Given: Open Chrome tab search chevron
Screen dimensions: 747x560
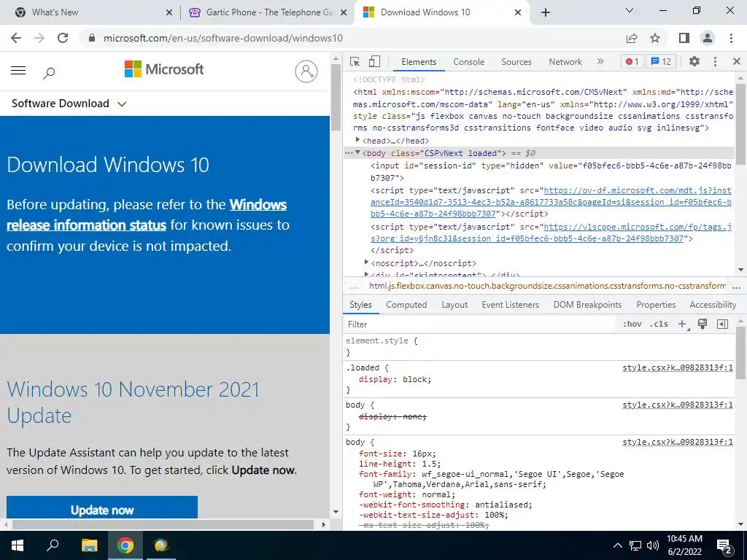Looking at the screenshot, I should pyautogui.click(x=630, y=10).
